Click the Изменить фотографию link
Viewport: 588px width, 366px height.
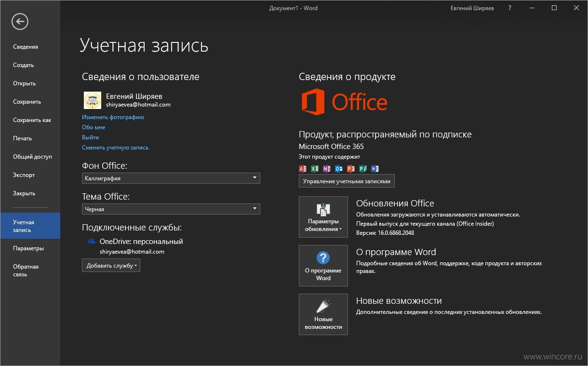(x=113, y=117)
